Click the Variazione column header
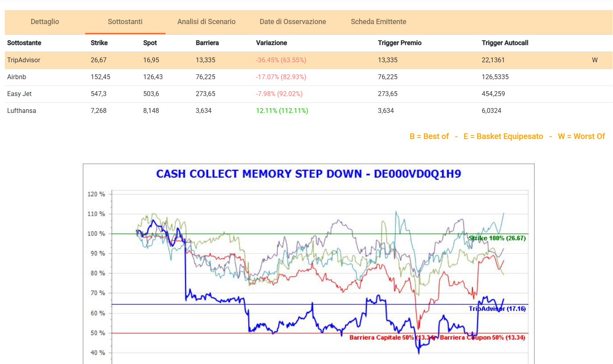The image size is (613, 364). click(272, 43)
